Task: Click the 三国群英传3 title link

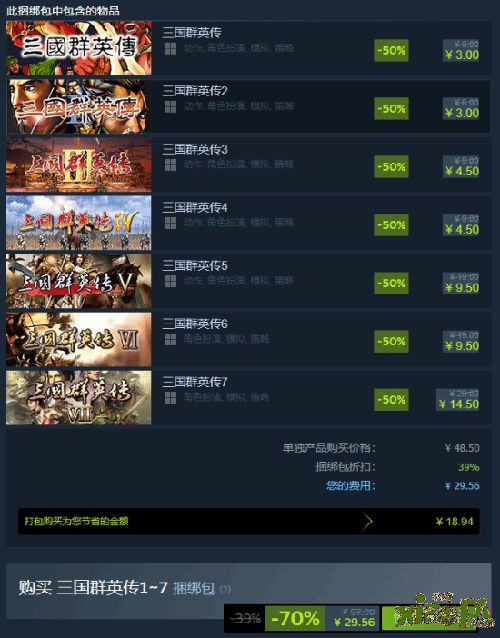Action: pos(195,150)
